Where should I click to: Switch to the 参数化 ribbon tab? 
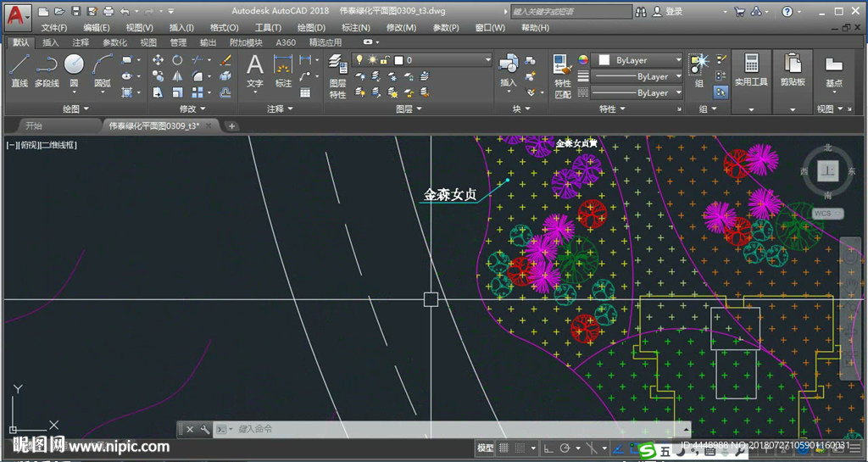tap(114, 42)
